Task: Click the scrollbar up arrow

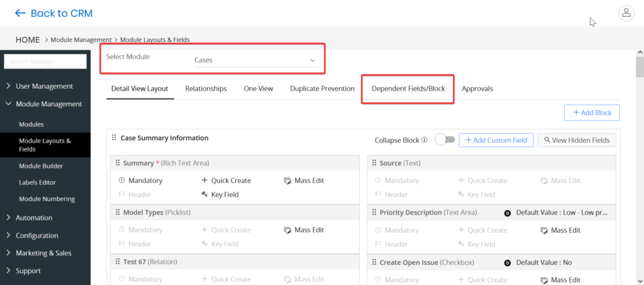Action: pyautogui.click(x=640, y=53)
